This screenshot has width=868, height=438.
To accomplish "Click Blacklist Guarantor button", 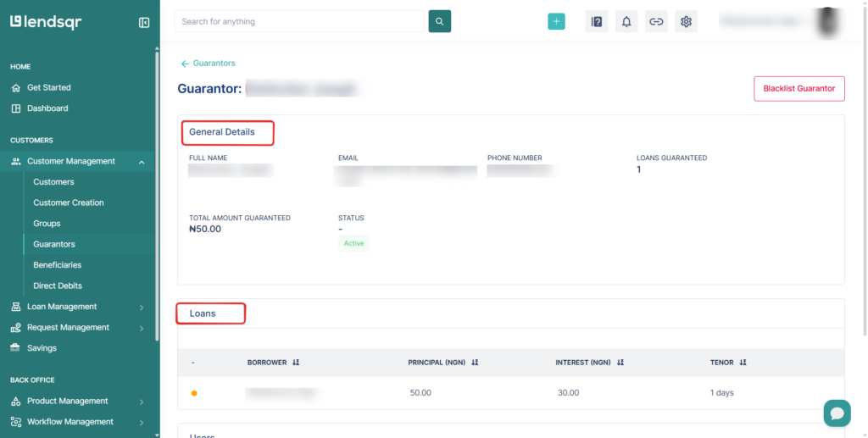I will coord(798,88).
